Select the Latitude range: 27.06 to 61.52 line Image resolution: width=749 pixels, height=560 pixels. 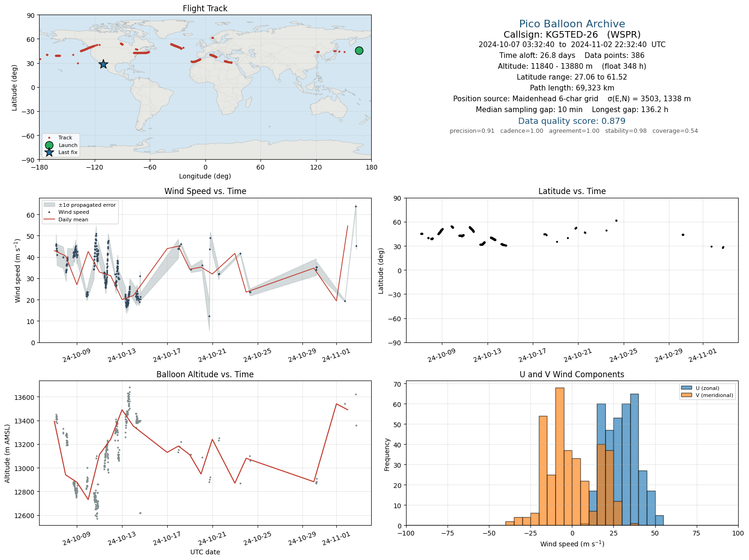[x=572, y=77]
